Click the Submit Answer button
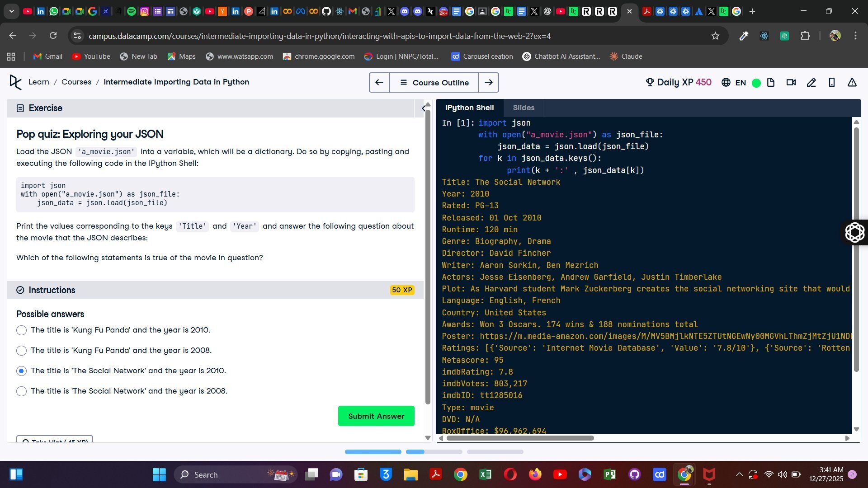Image resolution: width=868 pixels, height=488 pixels. pos(376,416)
